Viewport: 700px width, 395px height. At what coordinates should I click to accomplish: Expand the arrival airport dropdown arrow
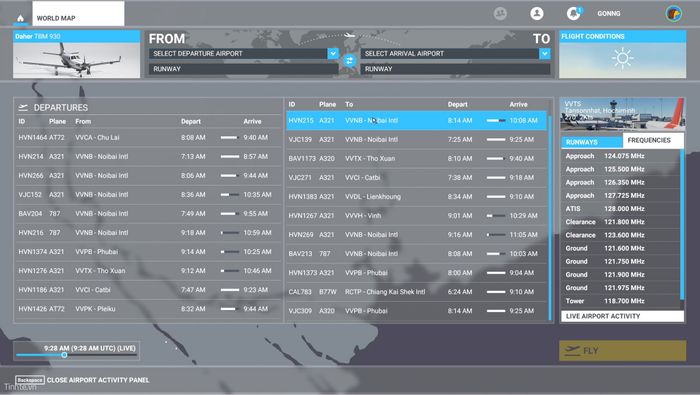pos(544,54)
